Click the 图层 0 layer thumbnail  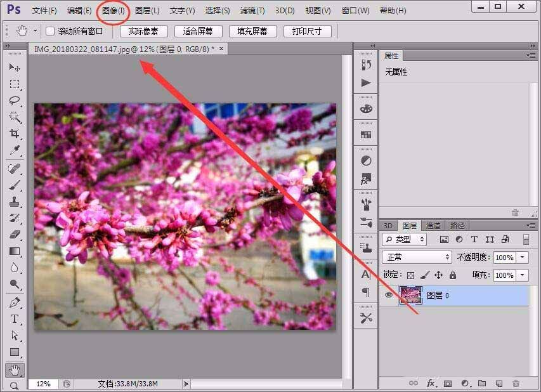(410, 295)
